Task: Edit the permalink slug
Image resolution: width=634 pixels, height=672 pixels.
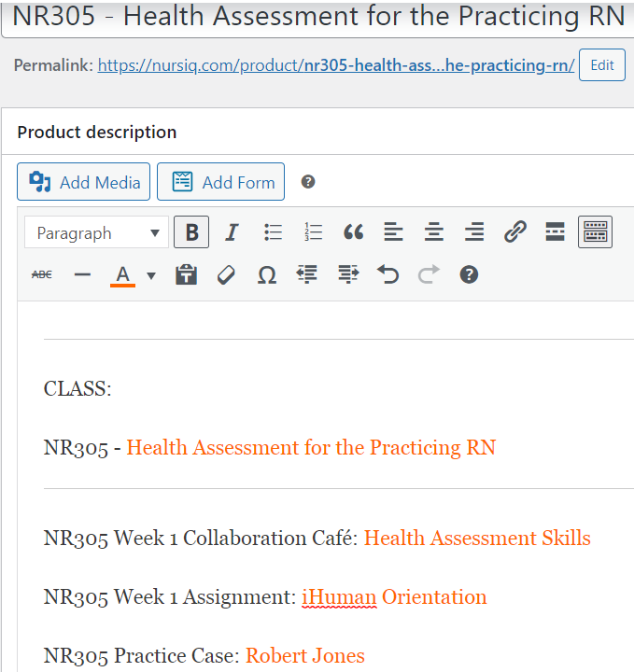Action: [x=602, y=65]
